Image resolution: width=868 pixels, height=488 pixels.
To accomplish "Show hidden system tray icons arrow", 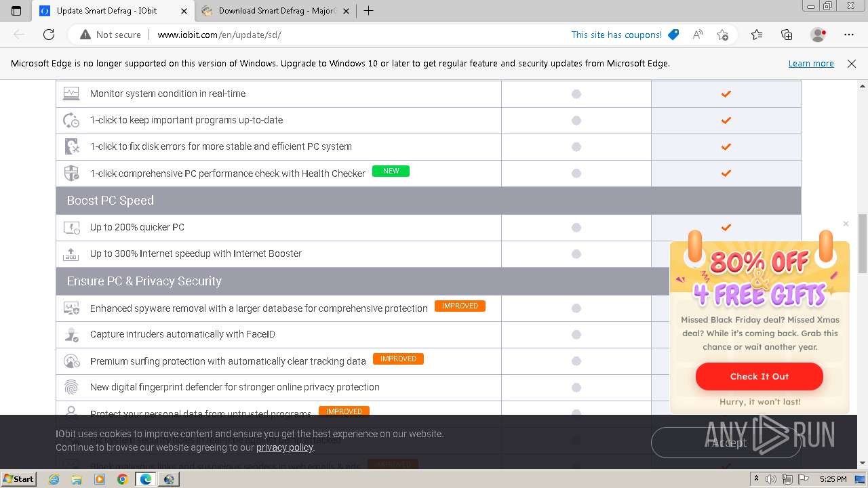I will (757, 479).
